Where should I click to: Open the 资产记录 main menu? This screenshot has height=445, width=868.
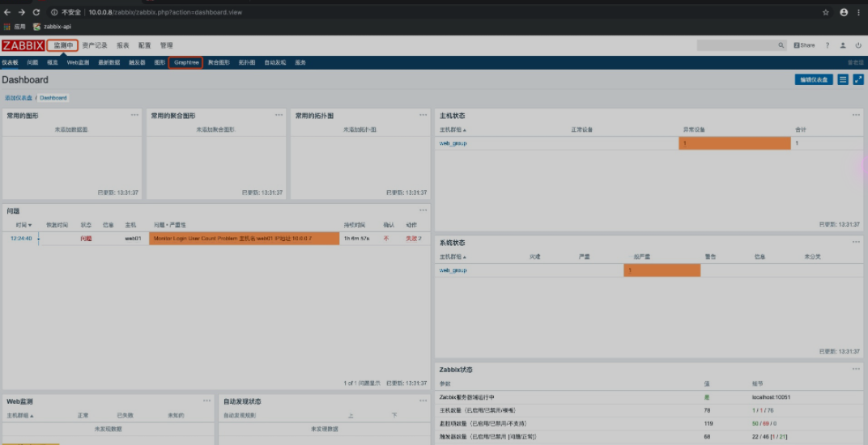pyautogui.click(x=95, y=45)
